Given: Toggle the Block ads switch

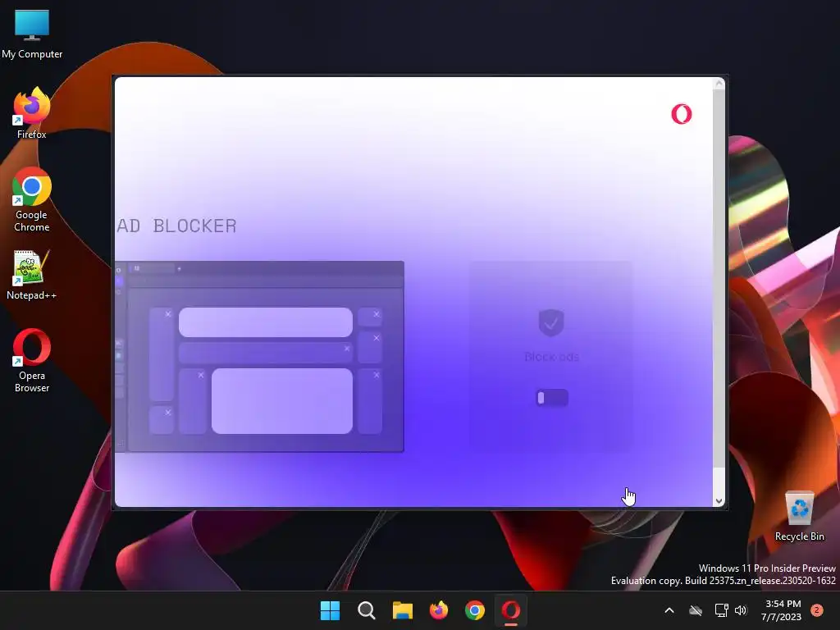Looking at the screenshot, I should tap(552, 398).
